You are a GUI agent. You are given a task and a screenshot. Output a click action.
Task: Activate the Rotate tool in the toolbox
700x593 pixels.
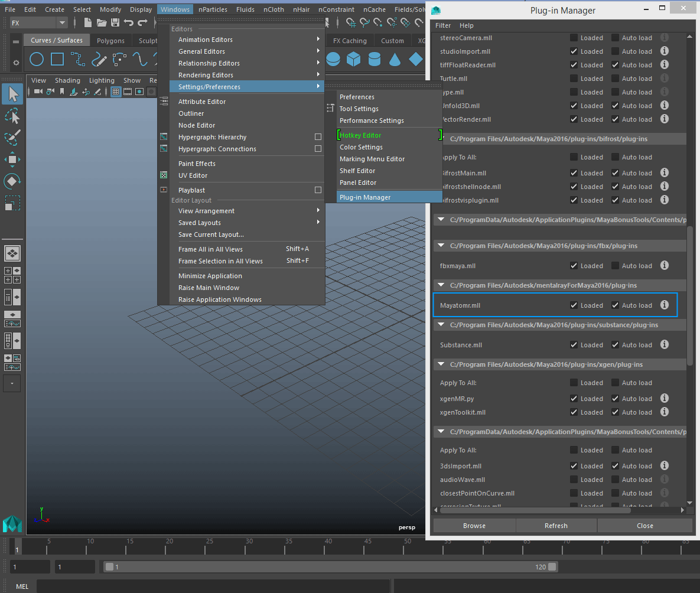(12, 181)
